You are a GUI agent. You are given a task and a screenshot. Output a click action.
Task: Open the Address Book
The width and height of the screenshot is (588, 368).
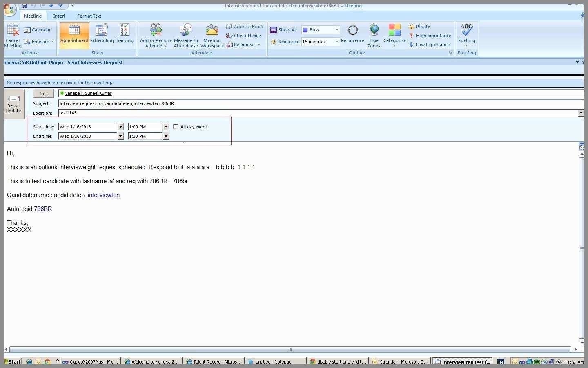(245, 27)
